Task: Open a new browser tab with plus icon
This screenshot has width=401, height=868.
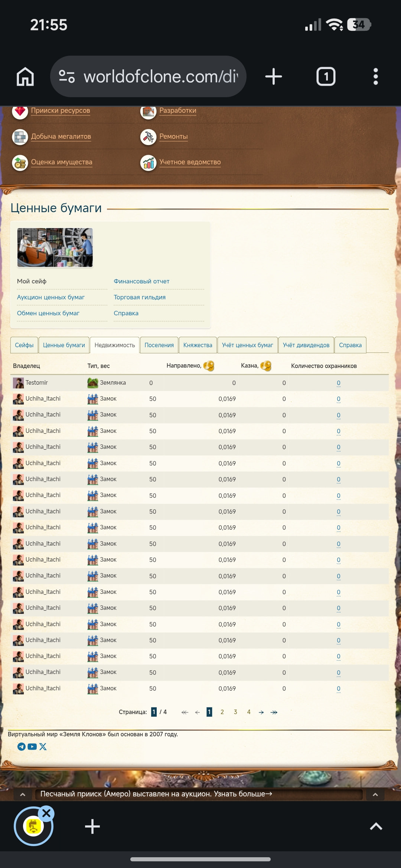Action: 274,77
